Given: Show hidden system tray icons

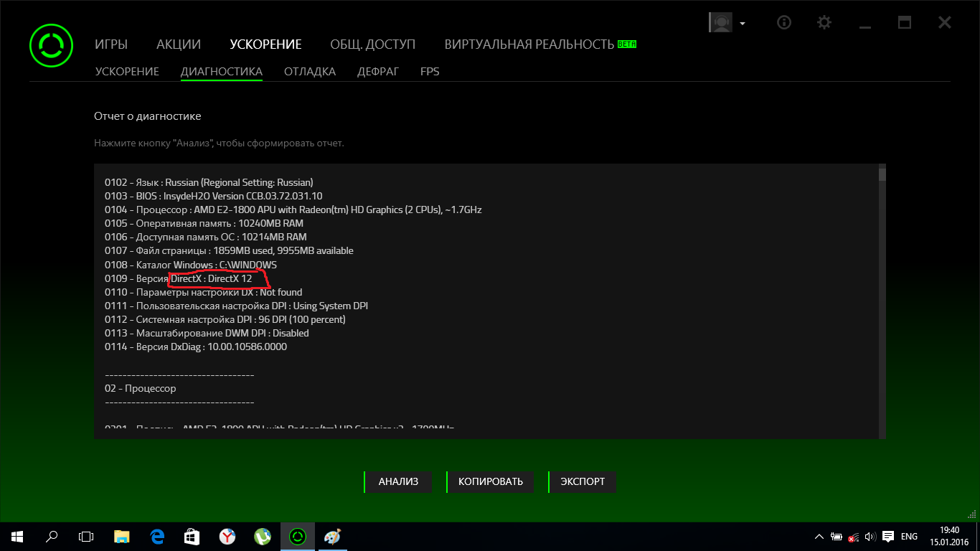Looking at the screenshot, I should tap(819, 537).
